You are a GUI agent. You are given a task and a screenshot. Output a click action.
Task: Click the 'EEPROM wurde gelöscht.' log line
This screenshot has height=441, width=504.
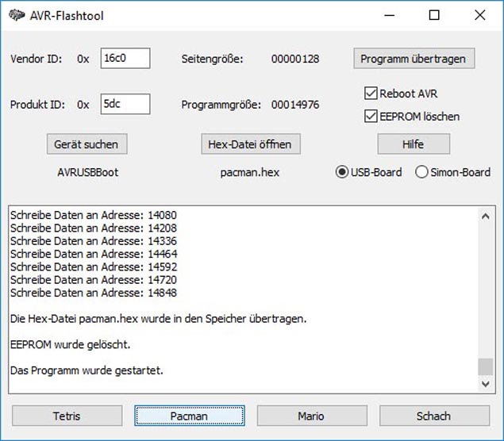(70, 345)
